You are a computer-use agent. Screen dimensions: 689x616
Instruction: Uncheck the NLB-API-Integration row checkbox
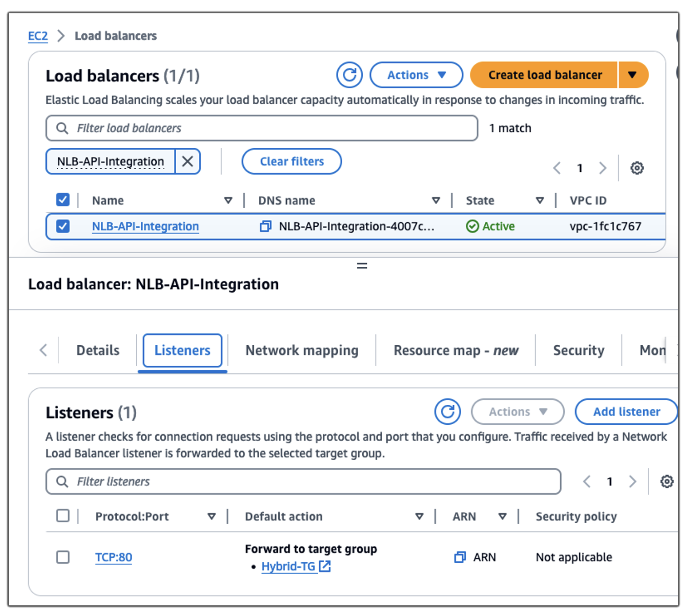[63, 226]
